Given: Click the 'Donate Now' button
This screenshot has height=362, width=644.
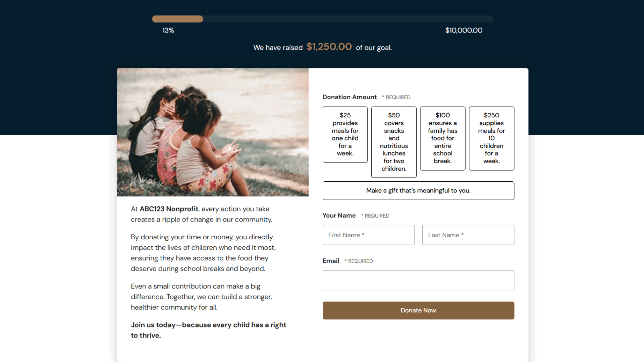Looking at the screenshot, I should pos(418,310).
